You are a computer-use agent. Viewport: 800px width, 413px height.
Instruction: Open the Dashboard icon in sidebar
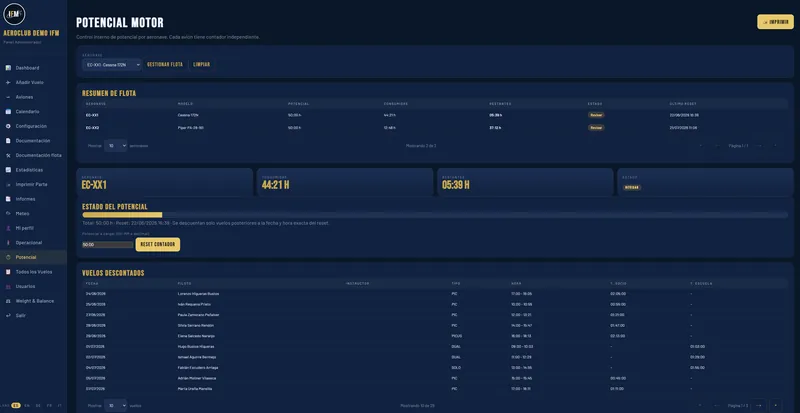coord(8,68)
